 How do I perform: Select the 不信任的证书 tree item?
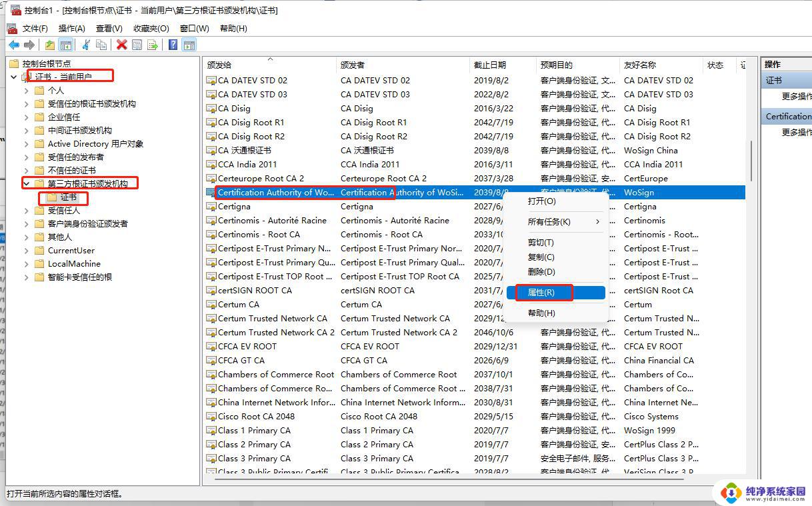(71, 170)
